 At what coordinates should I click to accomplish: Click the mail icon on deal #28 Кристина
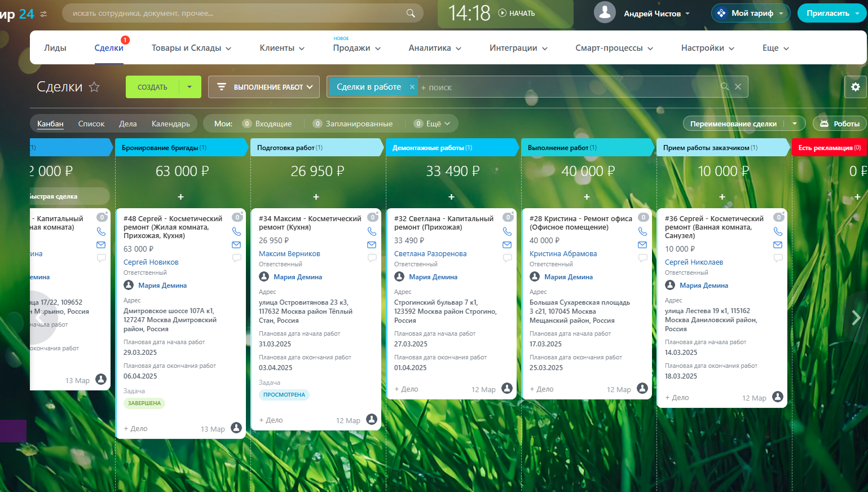click(642, 245)
